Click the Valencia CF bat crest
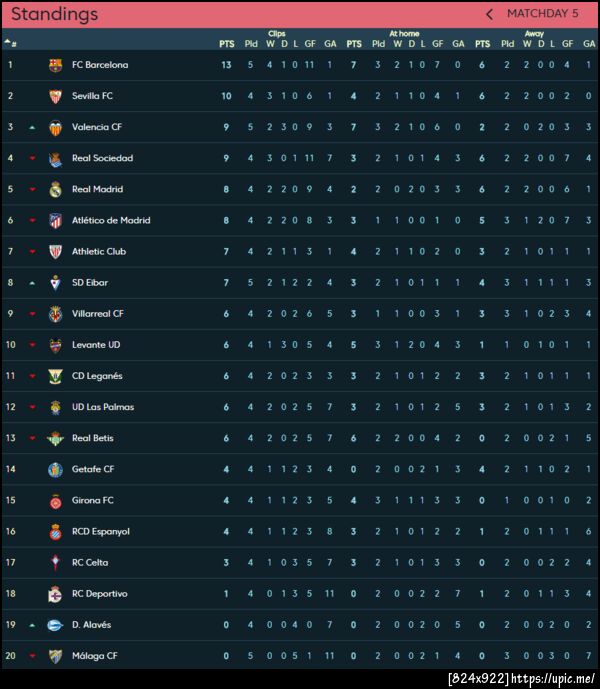This screenshot has height=689, width=600. click(x=55, y=127)
